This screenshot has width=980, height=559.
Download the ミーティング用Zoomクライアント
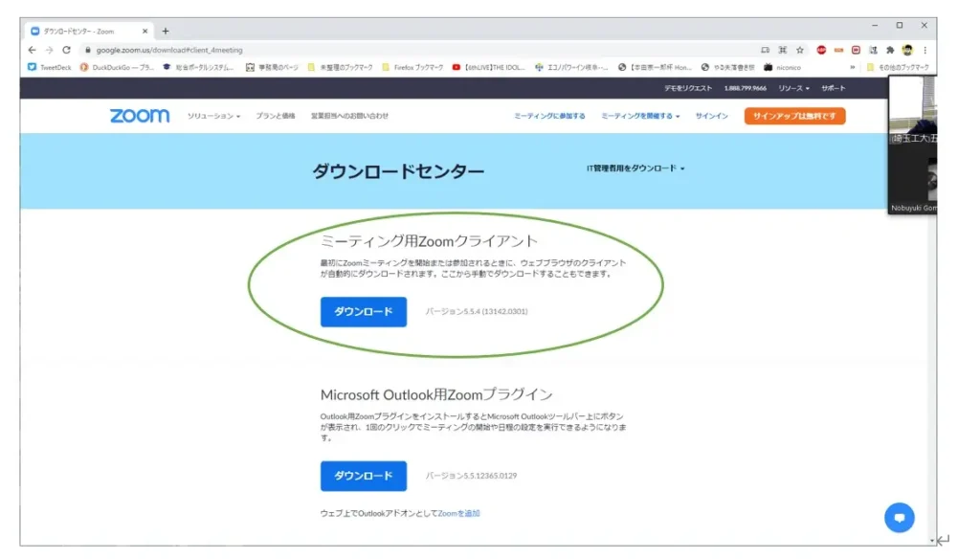coord(363,312)
